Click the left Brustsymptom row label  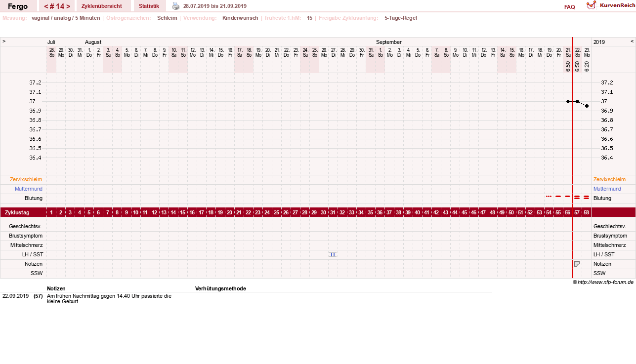click(26, 236)
